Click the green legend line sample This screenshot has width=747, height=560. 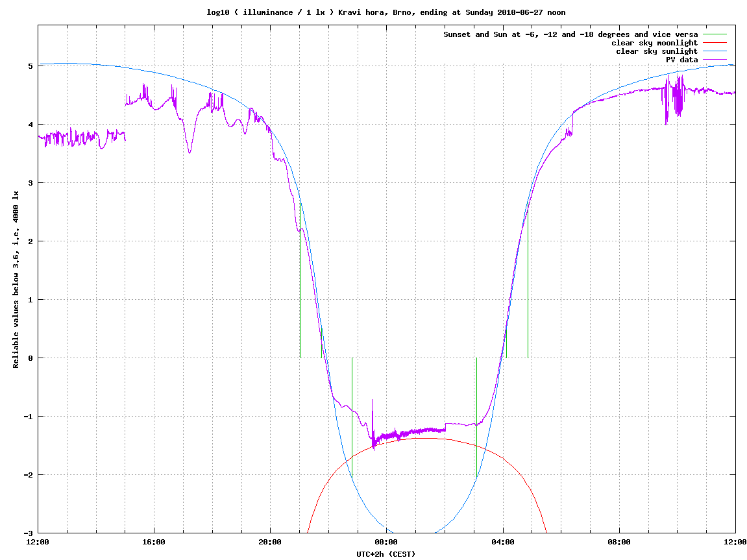pyautogui.click(x=715, y=34)
